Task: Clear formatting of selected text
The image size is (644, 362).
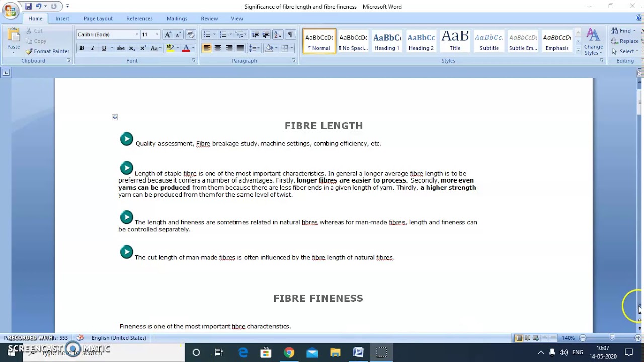Action: click(x=190, y=34)
